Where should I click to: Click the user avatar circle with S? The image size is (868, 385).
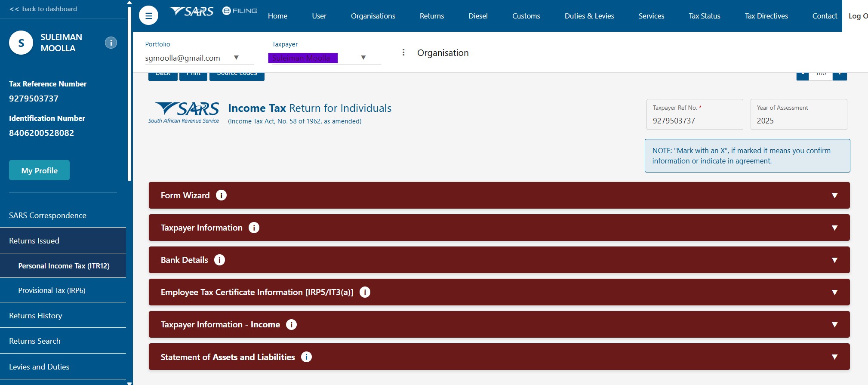(21, 43)
